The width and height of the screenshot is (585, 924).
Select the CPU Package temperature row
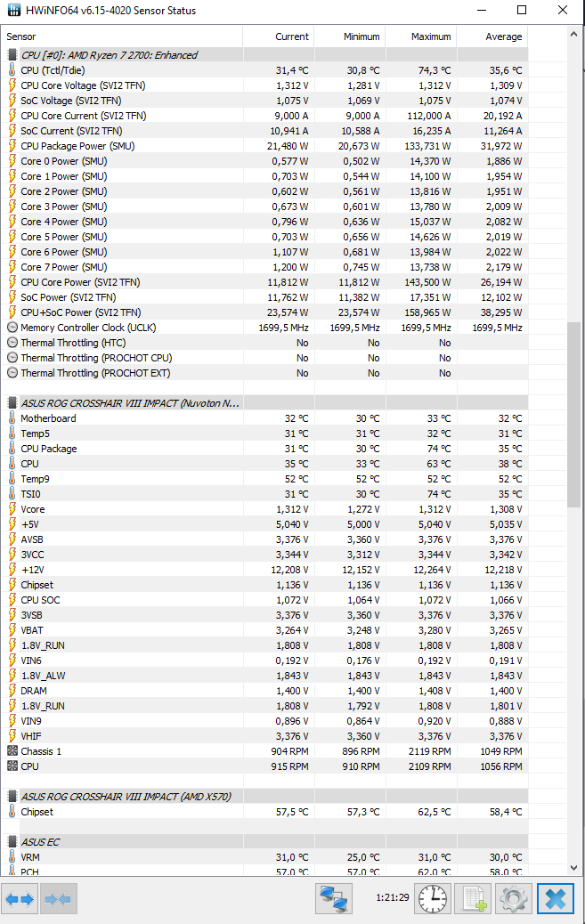pyautogui.click(x=264, y=449)
